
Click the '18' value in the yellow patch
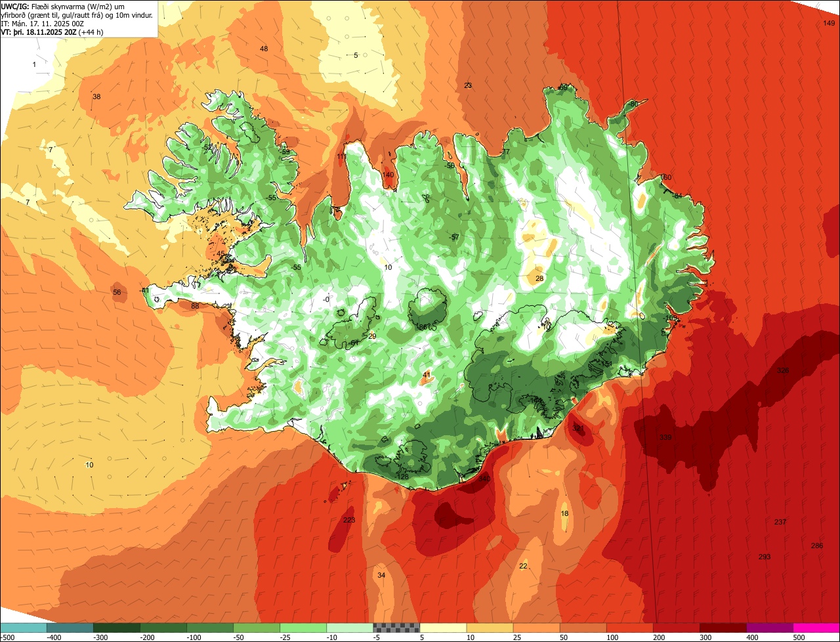564,514
